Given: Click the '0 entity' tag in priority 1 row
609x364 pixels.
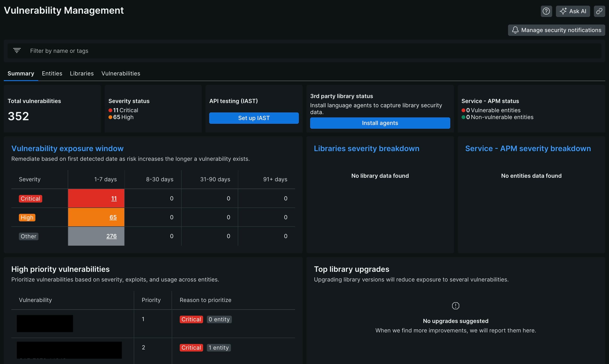Looking at the screenshot, I should tap(219, 319).
